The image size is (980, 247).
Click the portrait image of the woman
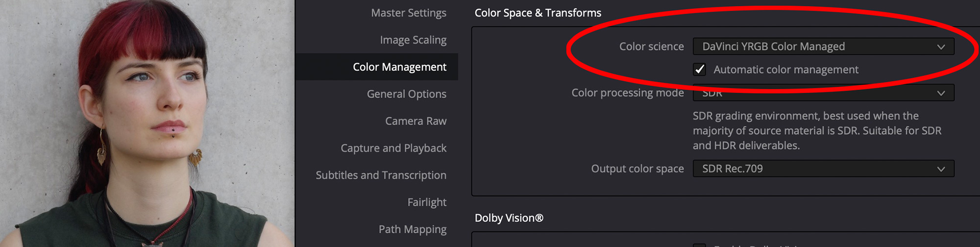click(x=147, y=123)
